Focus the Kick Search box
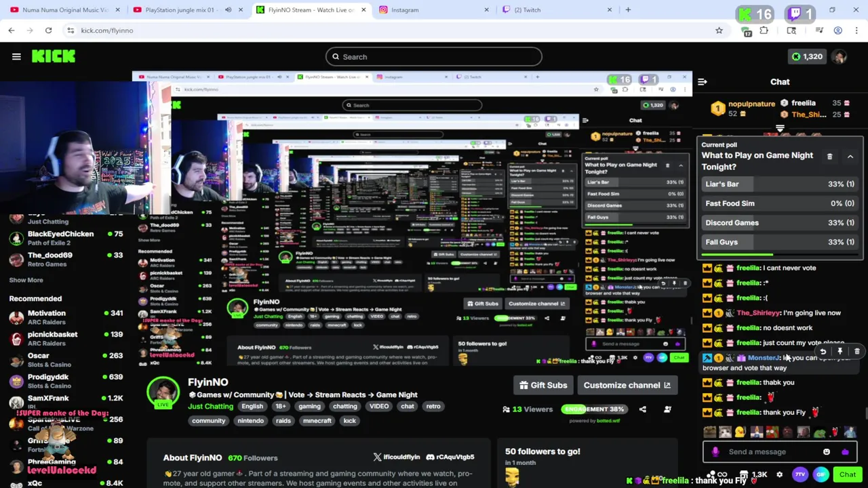The image size is (868, 488). click(x=434, y=57)
